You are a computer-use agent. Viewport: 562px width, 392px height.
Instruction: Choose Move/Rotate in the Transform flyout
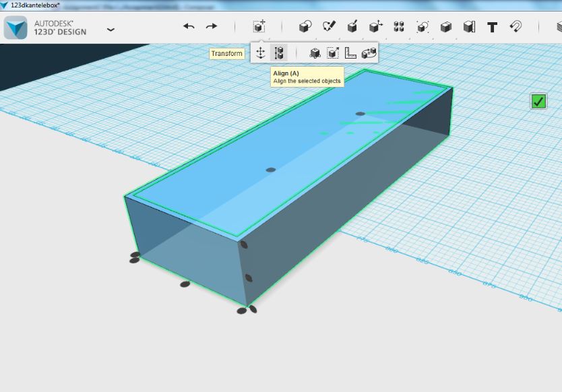pyautogui.click(x=261, y=53)
